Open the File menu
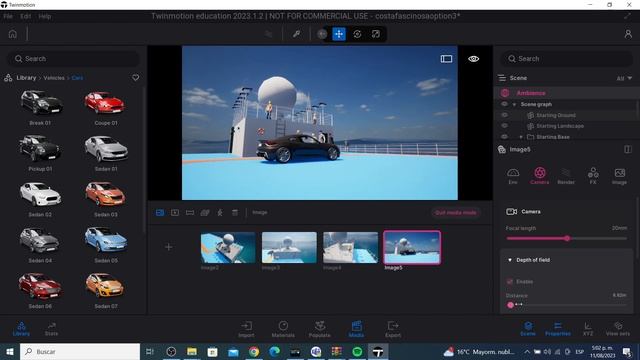Screen dimensions: 640x360 8,16
